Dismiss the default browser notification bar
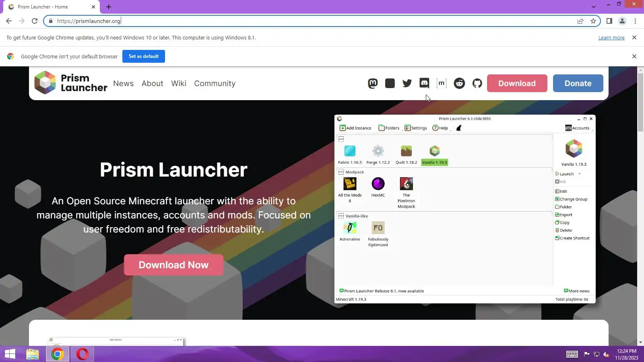The image size is (644, 362). point(634,56)
